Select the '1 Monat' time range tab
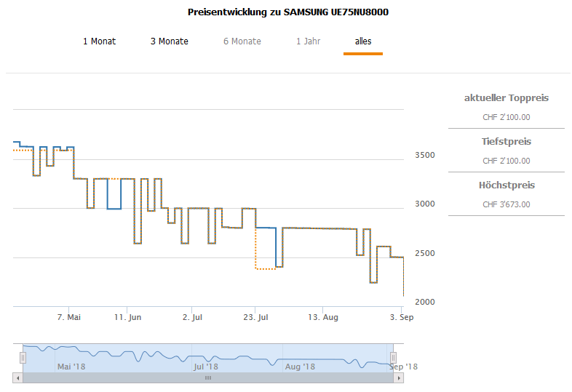This screenshot has width=572, height=392. tap(99, 41)
